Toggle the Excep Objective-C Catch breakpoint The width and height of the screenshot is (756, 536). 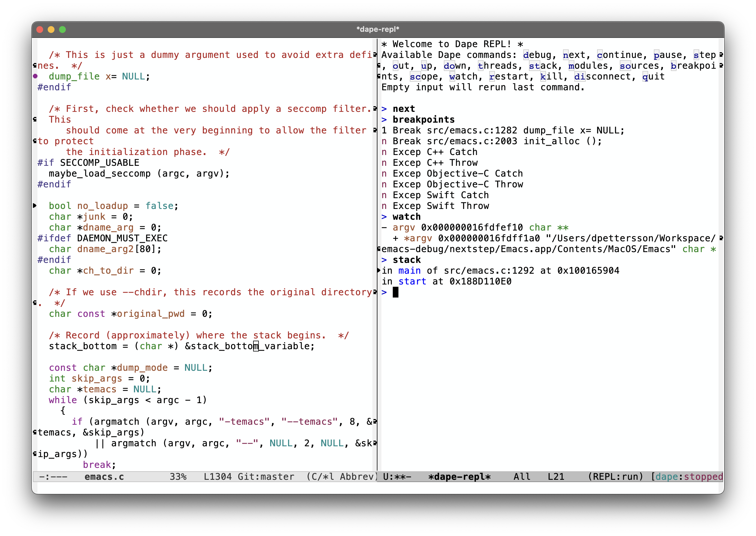click(x=384, y=174)
